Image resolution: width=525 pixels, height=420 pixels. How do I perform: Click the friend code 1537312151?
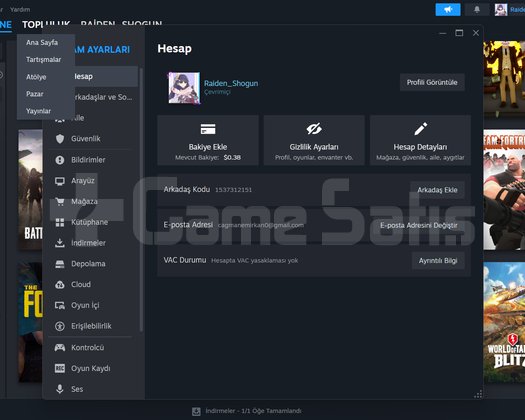[233, 190]
